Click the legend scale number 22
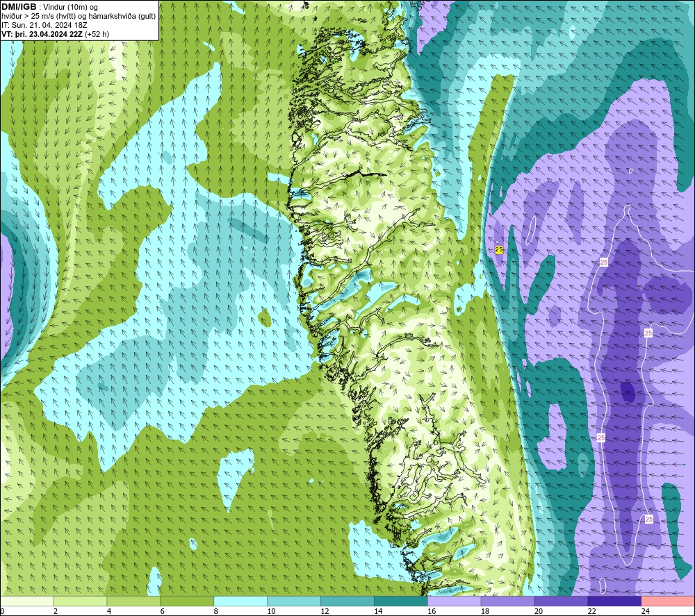The width and height of the screenshot is (695, 616). pos(592,611)
